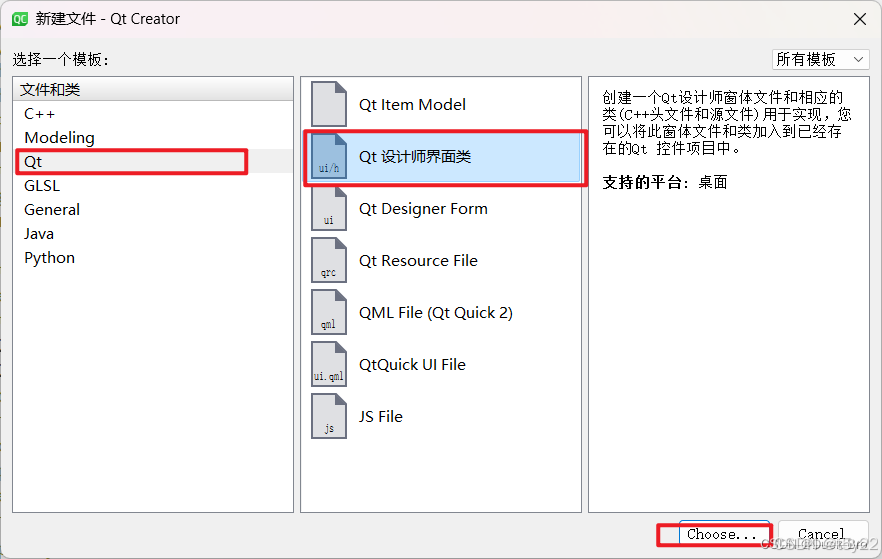
Task: Pick the JS File template
Action: [x=441, y=417]
